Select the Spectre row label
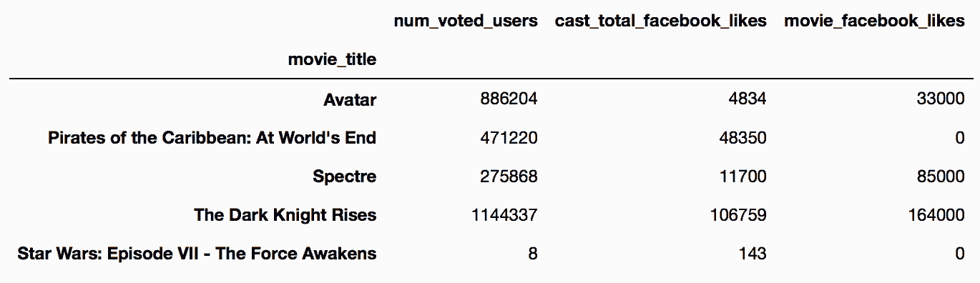The image size is (980, 283). coord(345,177)
